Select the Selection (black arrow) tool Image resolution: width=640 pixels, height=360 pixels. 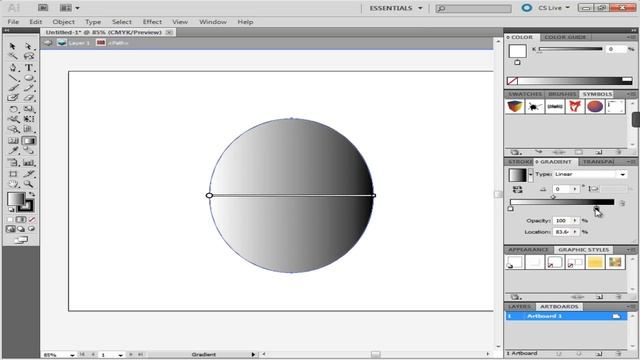point(13,46)
